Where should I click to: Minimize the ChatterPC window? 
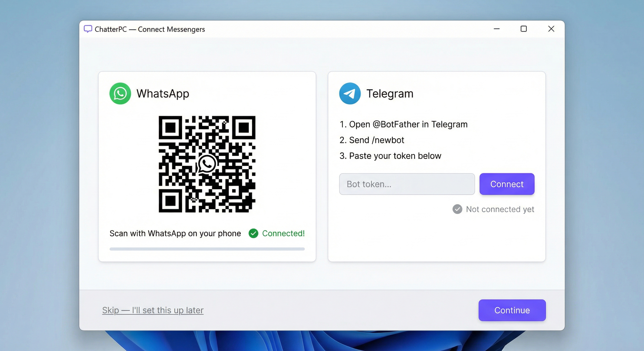pyautogui.click(x=496, y=29)
